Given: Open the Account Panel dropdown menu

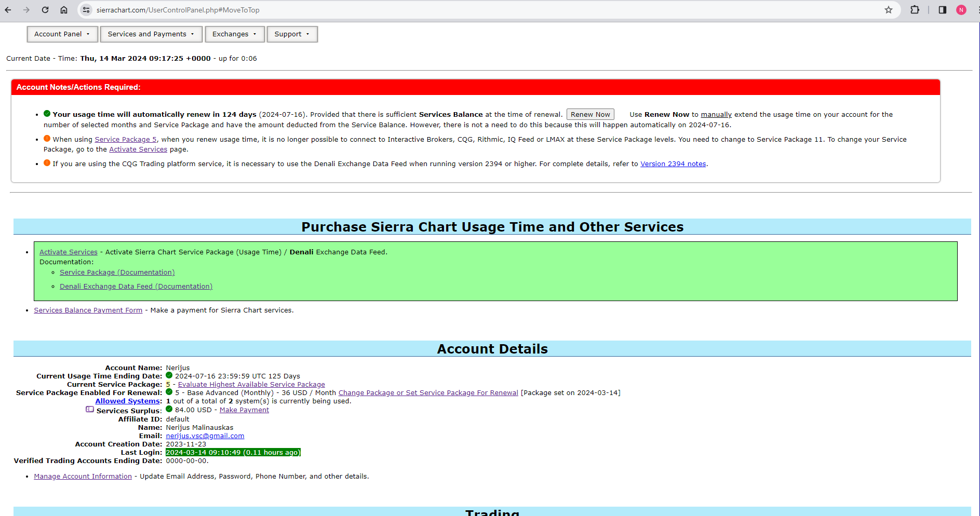Looking at the screenshot, I should tap(62, 34).
